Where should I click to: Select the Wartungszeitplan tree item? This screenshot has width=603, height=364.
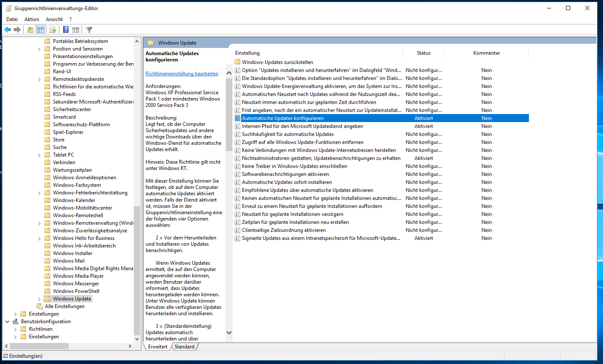click(x=72, y=170)
